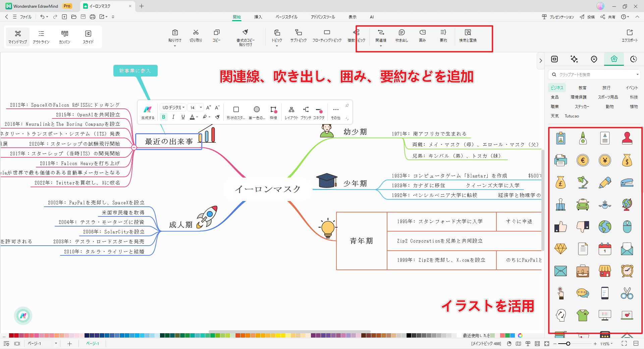Open the 挿入 (Insert) ribbon tab
The image size is (644, 349).
tap(258, 17)
